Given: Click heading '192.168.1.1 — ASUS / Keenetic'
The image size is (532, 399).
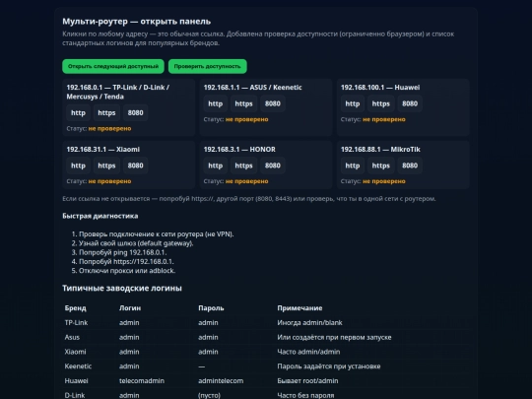Looking at the screenshot, I should click(x=252, y=88).
